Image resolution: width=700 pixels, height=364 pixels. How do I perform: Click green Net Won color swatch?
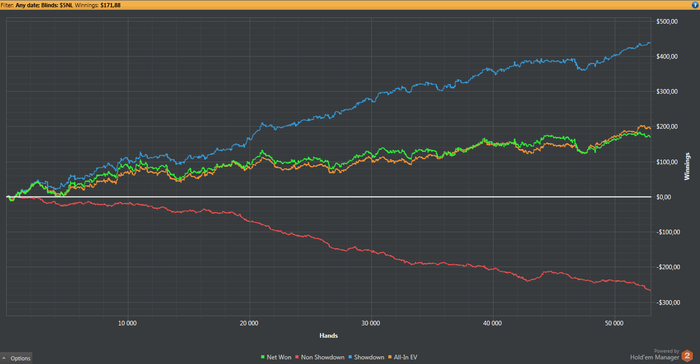pos(262,357)
